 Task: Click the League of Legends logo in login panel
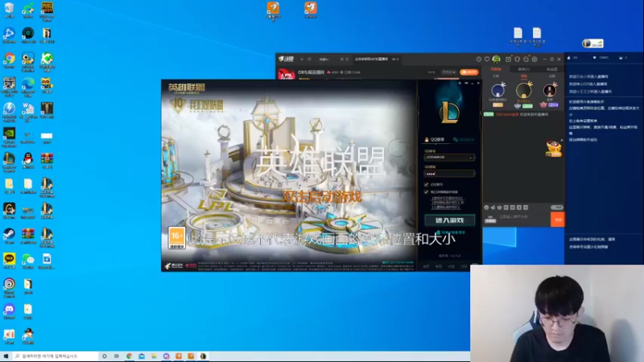pos(449,112)
